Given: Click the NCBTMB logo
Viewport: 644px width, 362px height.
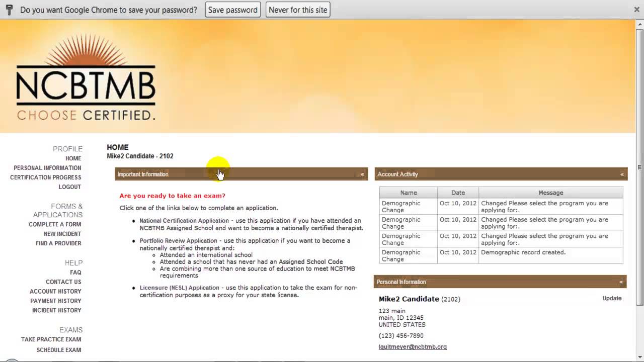Looking at the screenshot, I should (x=86, y=78).
